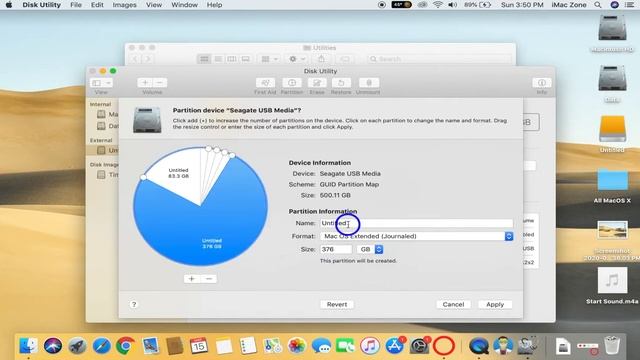Remove partition with the minus button below pie
Viewport: 640px width, 360px height.
tap(209, 279)
